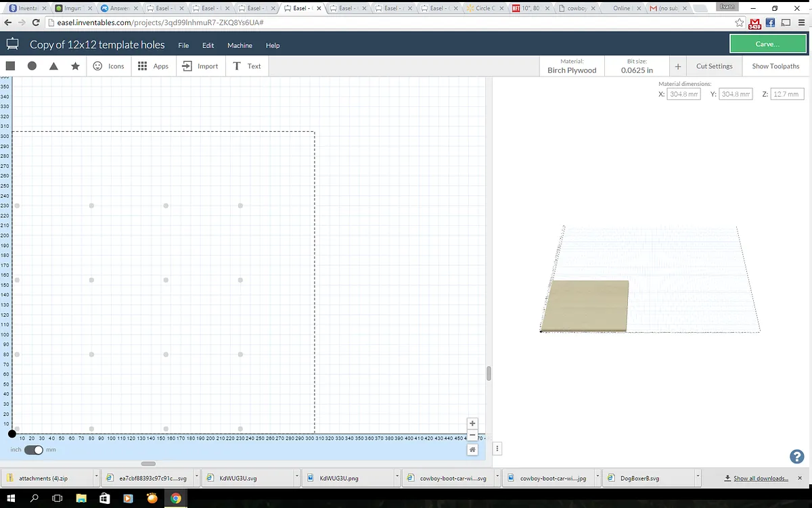
Task: Open the File menu
Action: pos(183,45)
